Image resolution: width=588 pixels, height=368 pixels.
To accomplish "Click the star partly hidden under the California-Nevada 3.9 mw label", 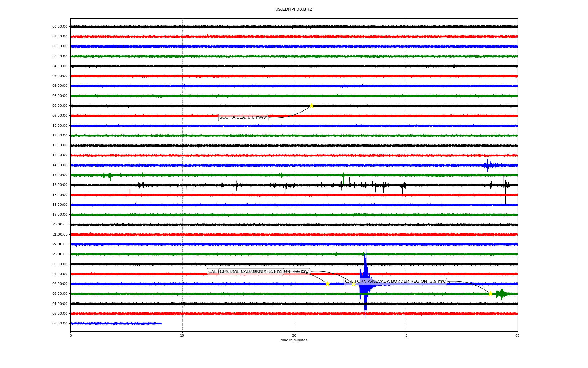I will pyautogui.click(x=353, y=284).
